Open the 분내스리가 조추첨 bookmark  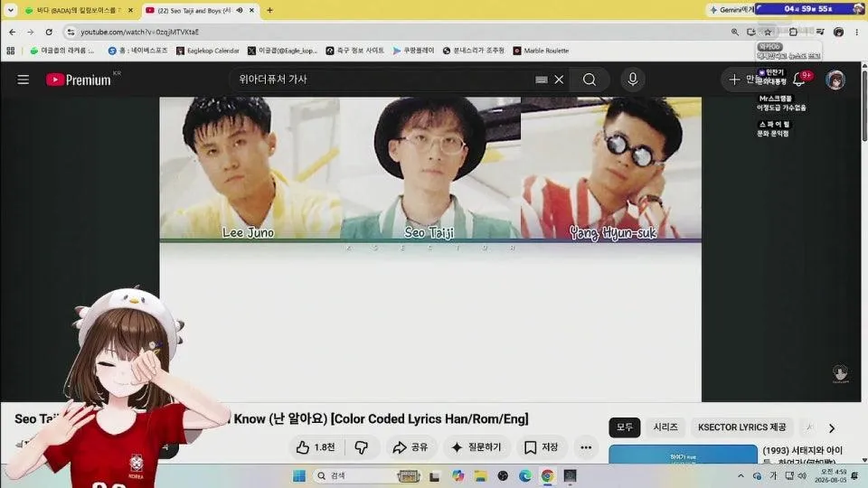click(473, 51)
